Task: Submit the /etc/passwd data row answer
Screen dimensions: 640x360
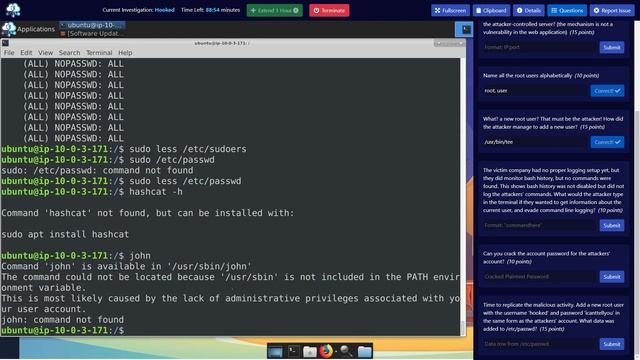Action: click(611, 344)
